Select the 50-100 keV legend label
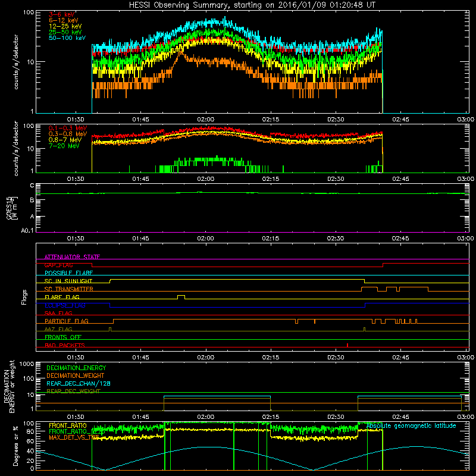Image resolution: width=476 pixels, height=476 pixels. [67, 38]
